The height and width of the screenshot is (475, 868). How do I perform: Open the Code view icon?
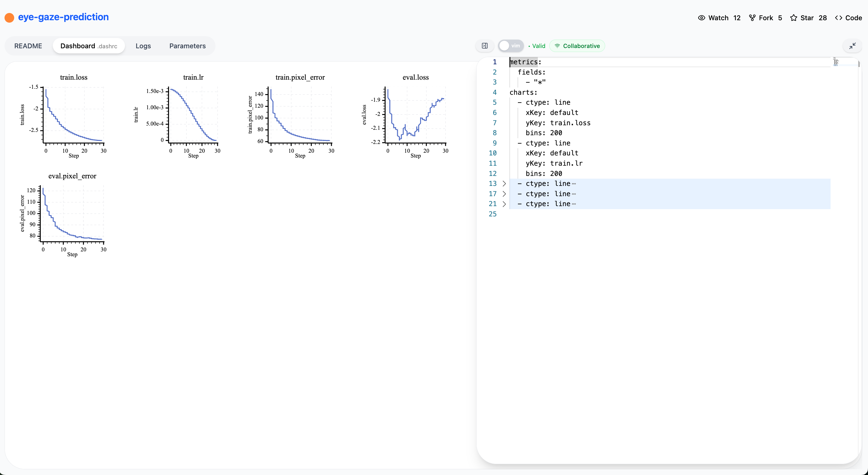[839, 18]
